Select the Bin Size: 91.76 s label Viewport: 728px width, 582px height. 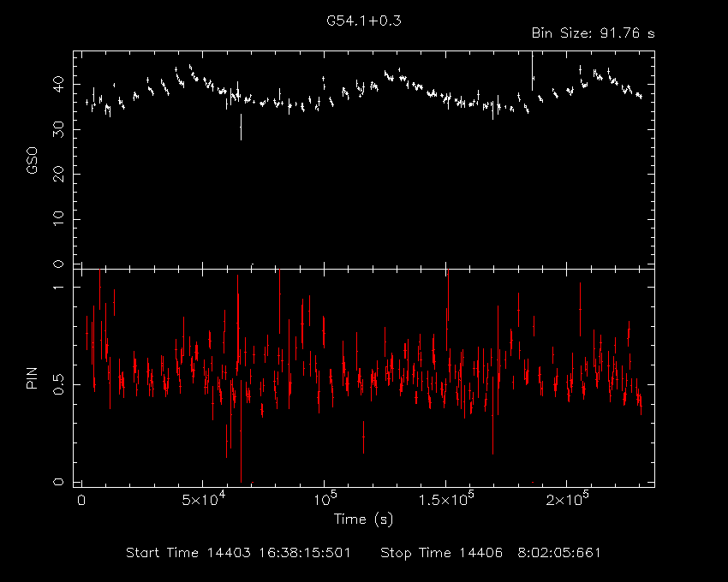click(593, 33)
